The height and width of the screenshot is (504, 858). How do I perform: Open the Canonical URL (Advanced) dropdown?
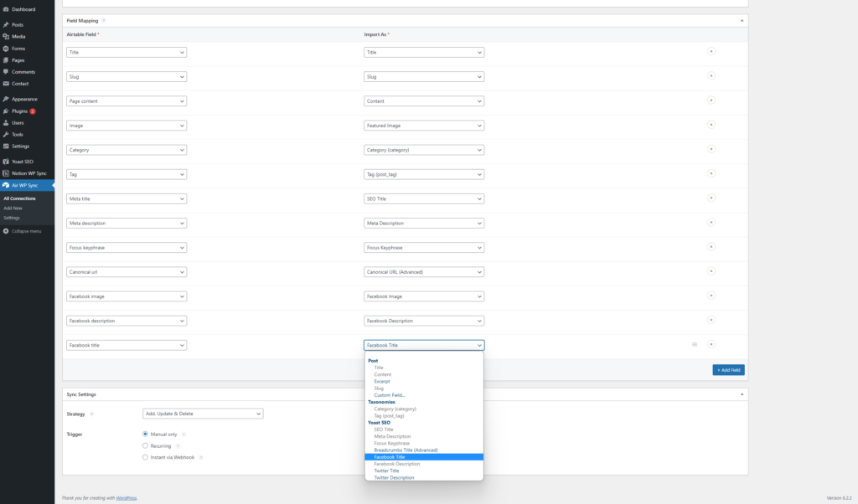[x=423, y=272]
